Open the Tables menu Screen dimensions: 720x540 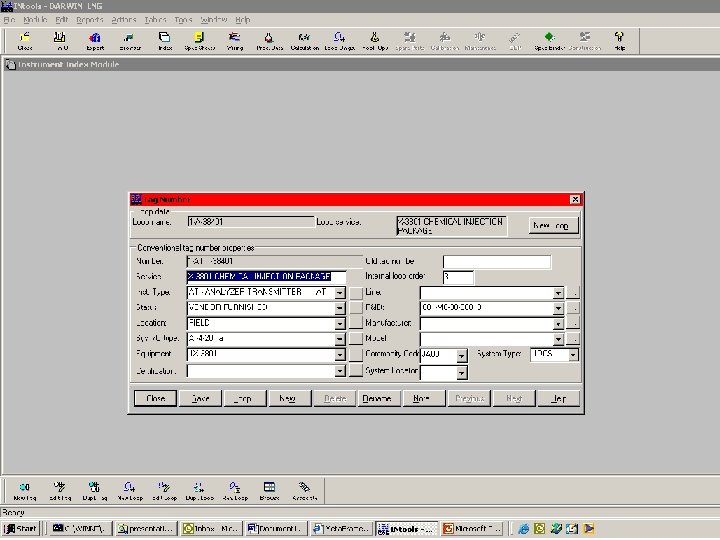(x=156, y=20)
